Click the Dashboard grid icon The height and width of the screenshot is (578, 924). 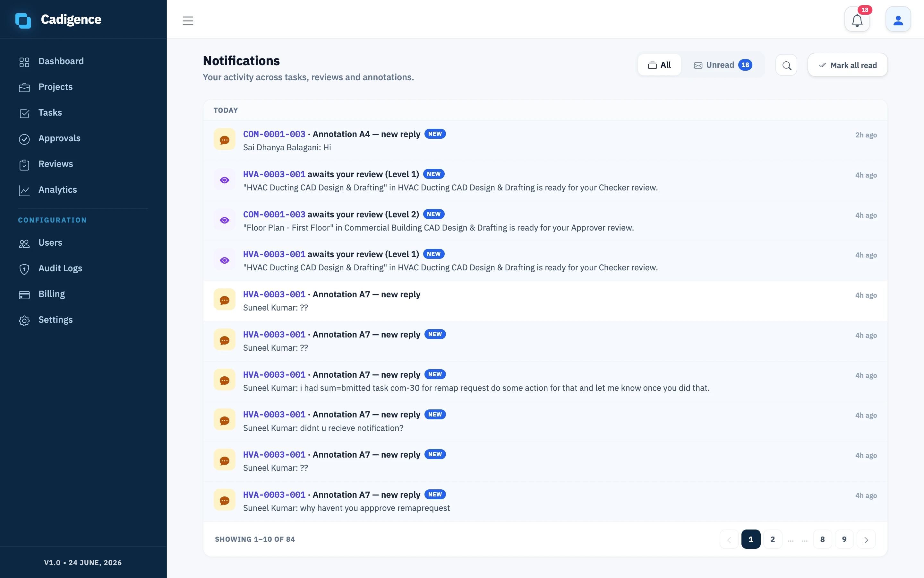(24, 62)
